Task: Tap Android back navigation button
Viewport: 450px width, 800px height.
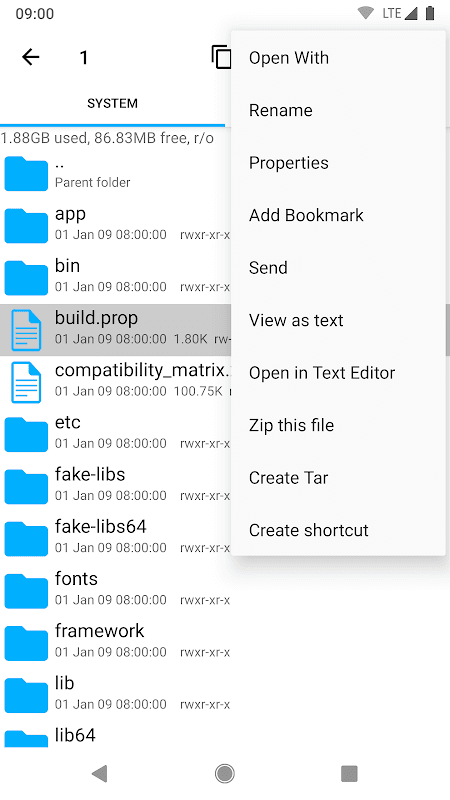Action: (x=100, y=773)
